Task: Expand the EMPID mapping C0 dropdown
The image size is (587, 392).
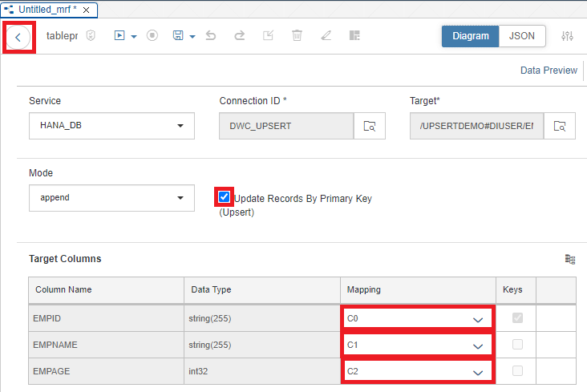Action: [x=418, y=318]
